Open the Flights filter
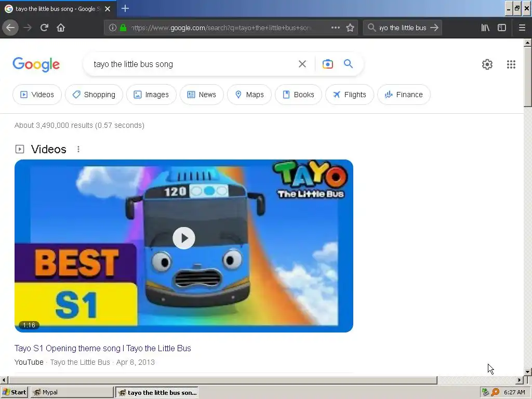Screen dimensions: 532x399 350,95
